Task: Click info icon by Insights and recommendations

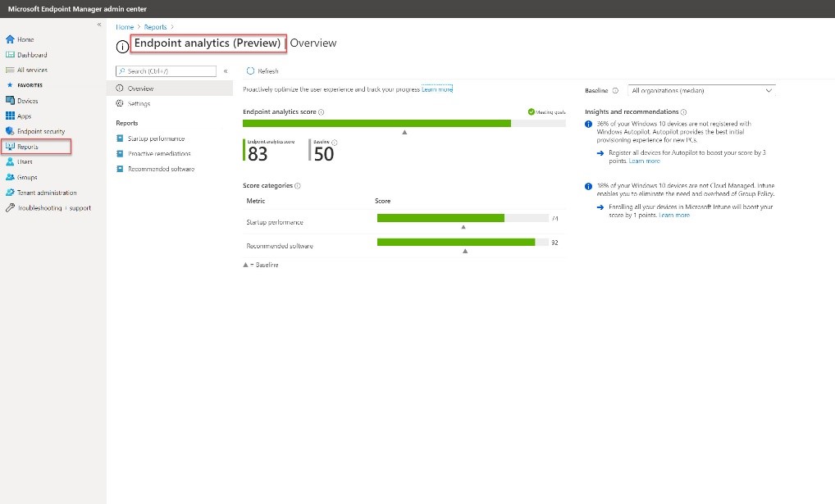Action: (x=684, y=112)
